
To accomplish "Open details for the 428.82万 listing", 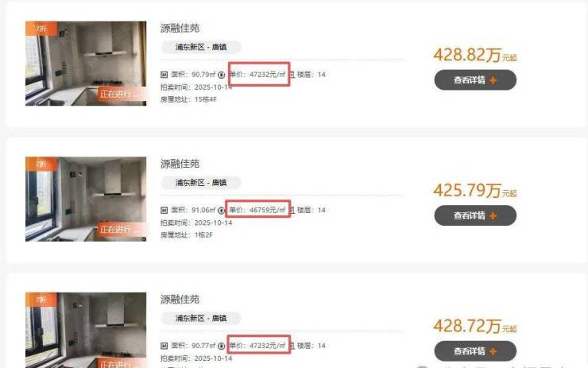I will pos(475,80).
